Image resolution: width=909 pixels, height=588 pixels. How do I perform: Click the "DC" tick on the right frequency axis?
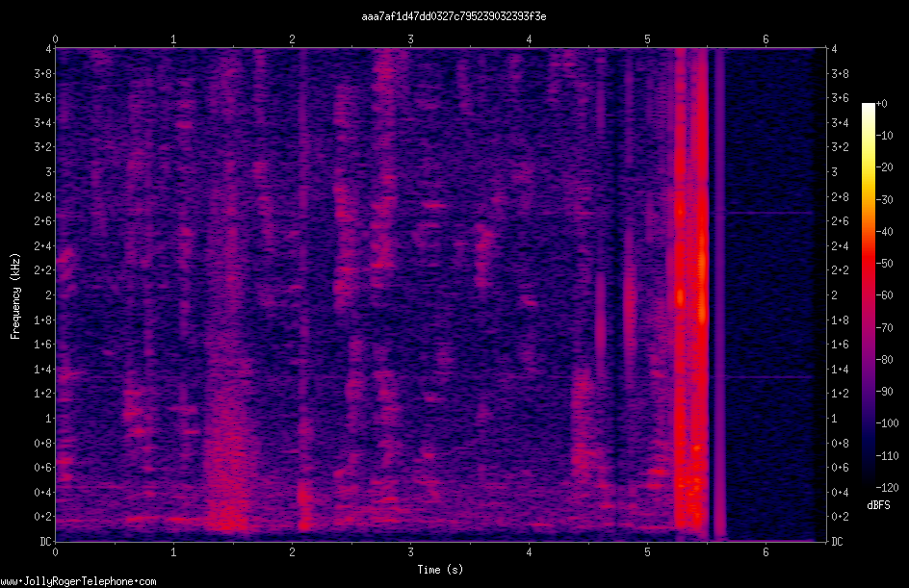(x=837, y=541)
